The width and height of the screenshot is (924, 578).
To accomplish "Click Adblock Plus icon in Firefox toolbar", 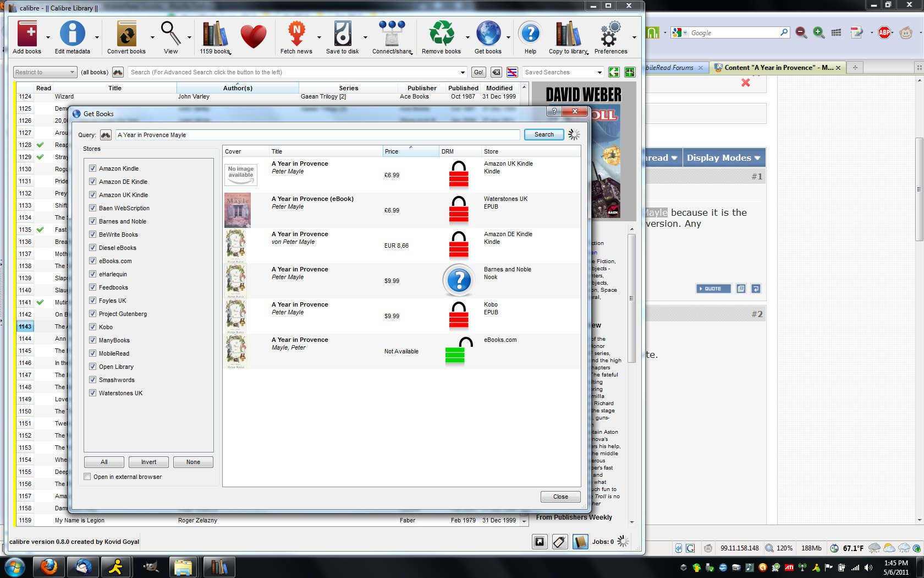I will click(x=884, y=32).
